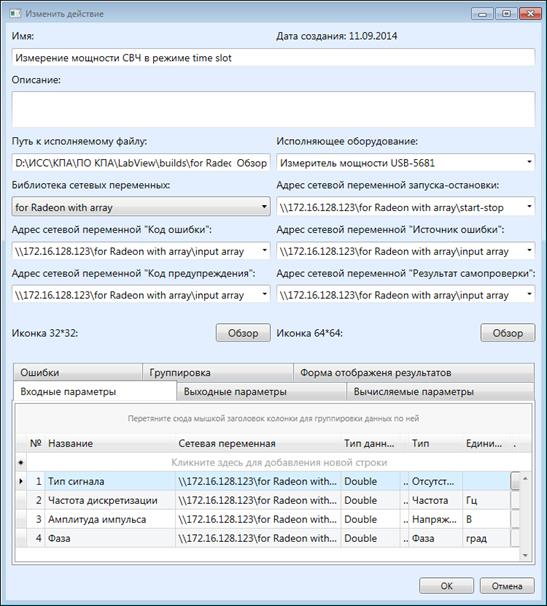
Task: Sort by the 'Название' column header
Action: (x=110, y=443)
